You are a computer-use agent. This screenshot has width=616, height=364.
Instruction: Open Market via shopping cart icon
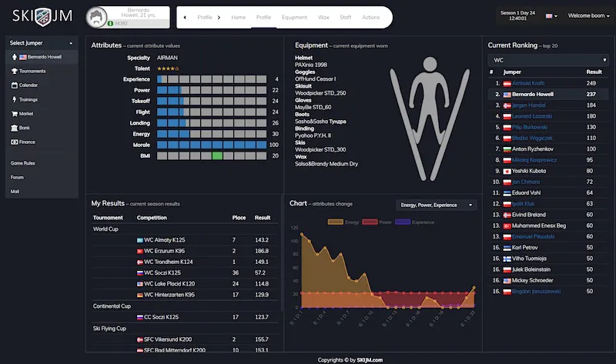(x=14, y=113)
